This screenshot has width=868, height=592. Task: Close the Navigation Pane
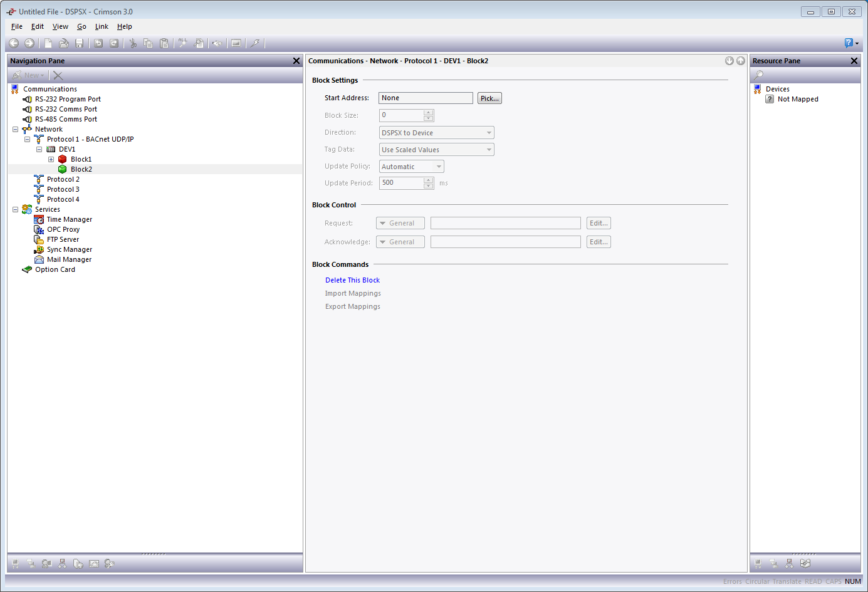point(296,61)
